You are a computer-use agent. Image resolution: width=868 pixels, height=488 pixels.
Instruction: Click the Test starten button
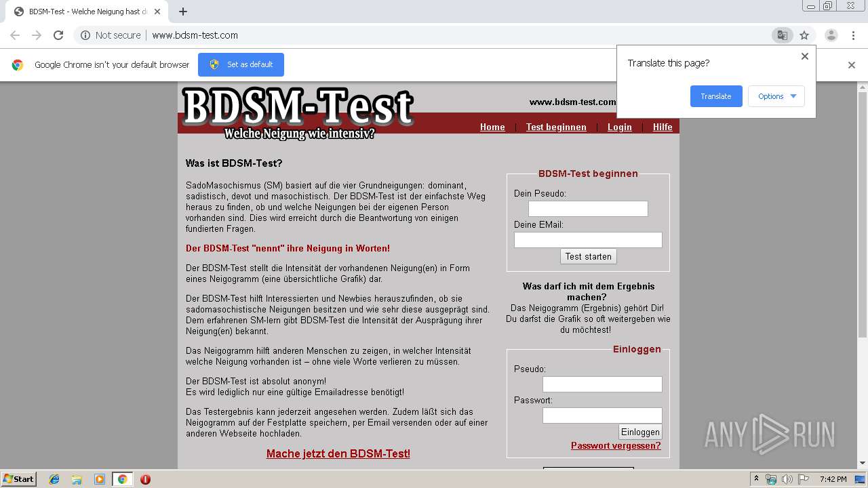589,256
